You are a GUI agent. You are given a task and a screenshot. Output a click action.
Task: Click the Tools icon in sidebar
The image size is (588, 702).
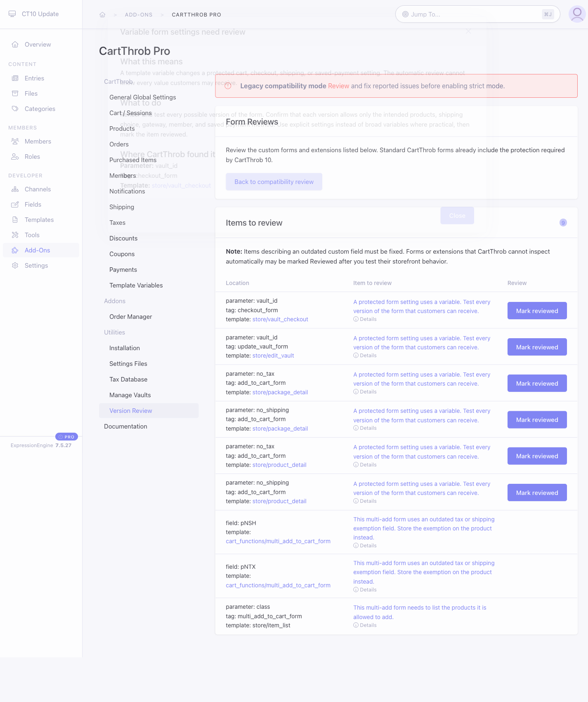click(x=15, y=235)
